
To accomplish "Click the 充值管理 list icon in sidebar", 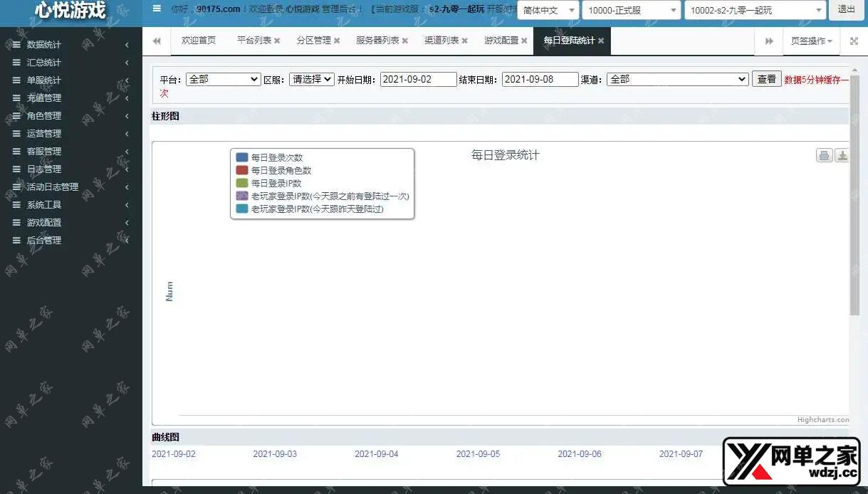I will [16, 98].
